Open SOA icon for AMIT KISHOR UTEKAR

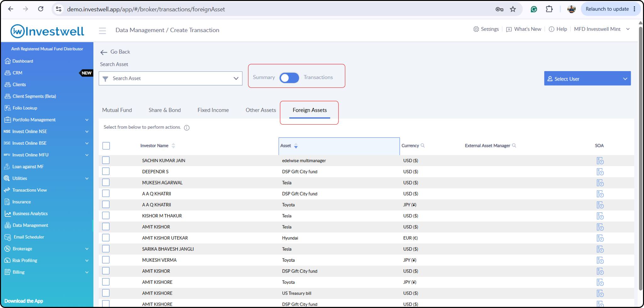coord(600,238)
